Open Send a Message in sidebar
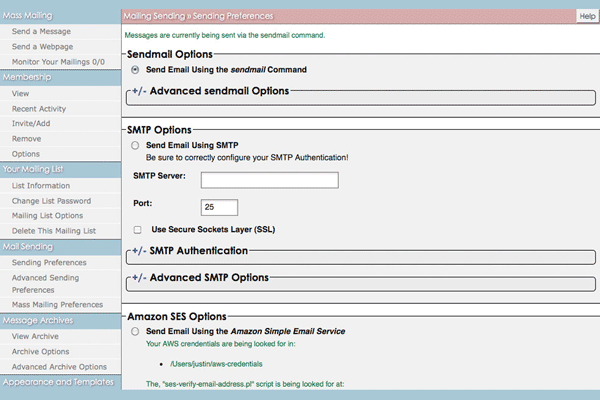Screen dimensions: 600x400 42,32
